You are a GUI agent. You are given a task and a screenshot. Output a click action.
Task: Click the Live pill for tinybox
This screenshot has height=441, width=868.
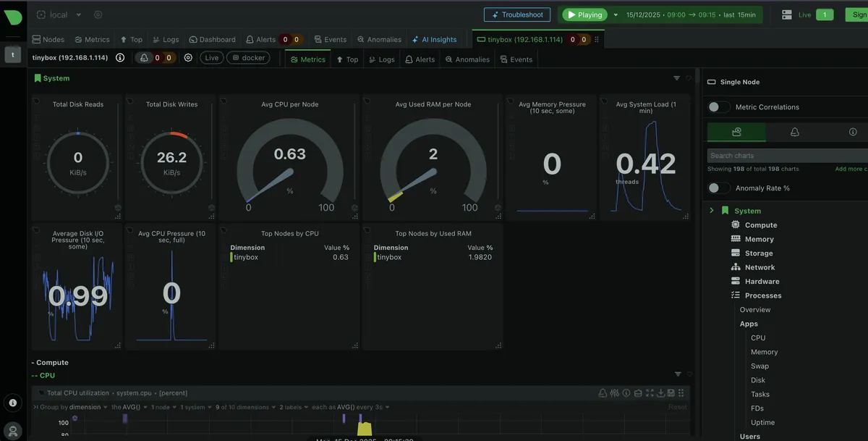[210, 56]
